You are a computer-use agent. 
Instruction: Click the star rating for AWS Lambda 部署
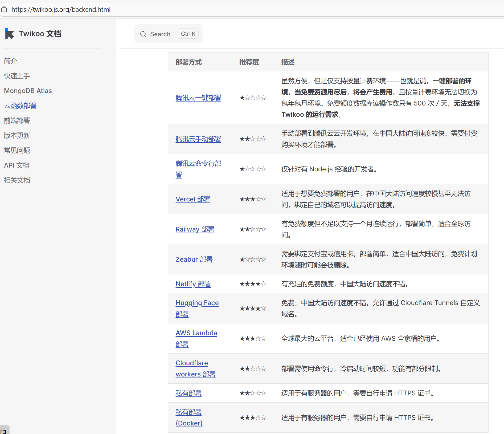pos(253,339)
